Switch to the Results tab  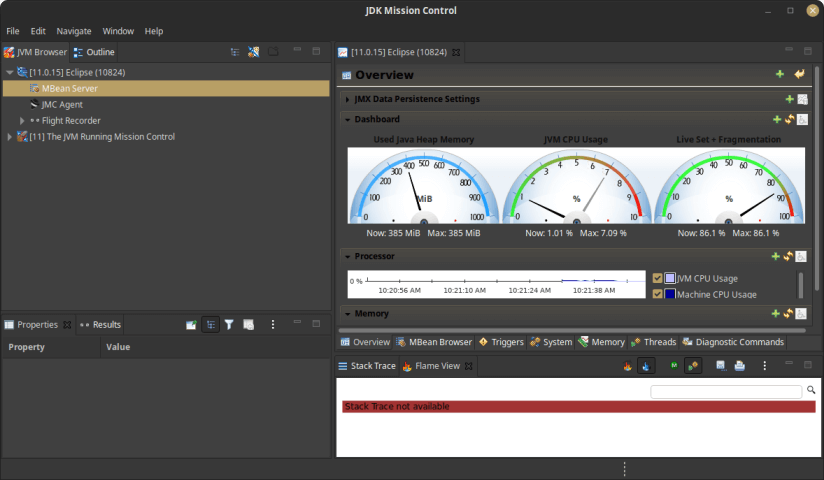[x=101, y=325]
